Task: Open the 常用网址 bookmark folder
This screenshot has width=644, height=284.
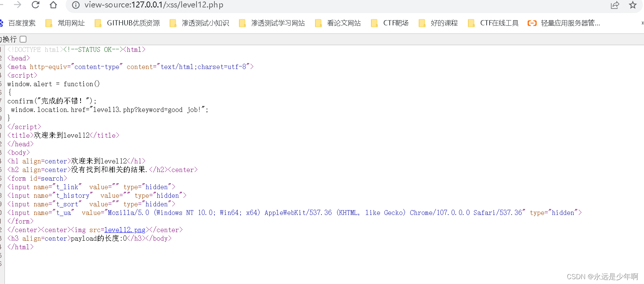Action: tap(65, 23)
